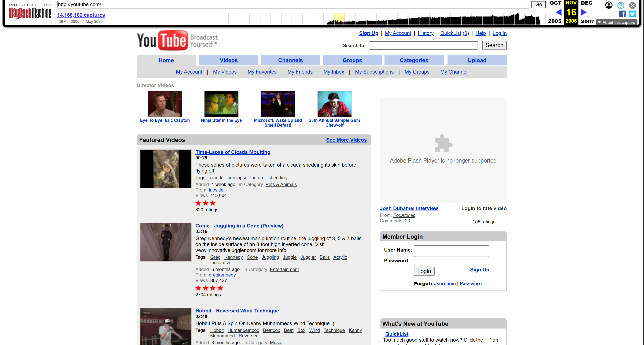Go to the next capture arrow
The width and height of the screenshot is (644, 345).
click(583, 12)
